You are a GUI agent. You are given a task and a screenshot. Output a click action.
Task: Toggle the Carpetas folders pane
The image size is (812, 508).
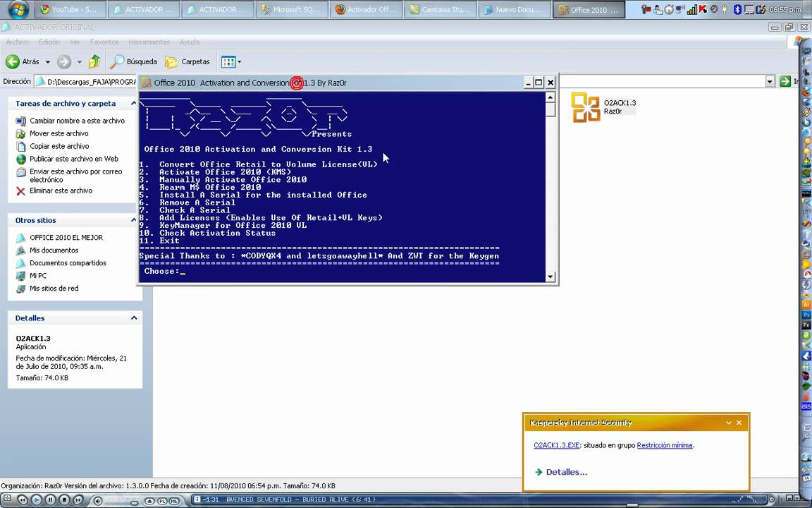(x=187, y=61)
